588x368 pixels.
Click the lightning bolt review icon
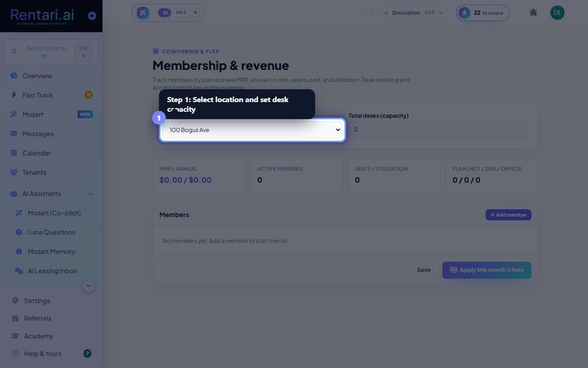pos(464,13)
